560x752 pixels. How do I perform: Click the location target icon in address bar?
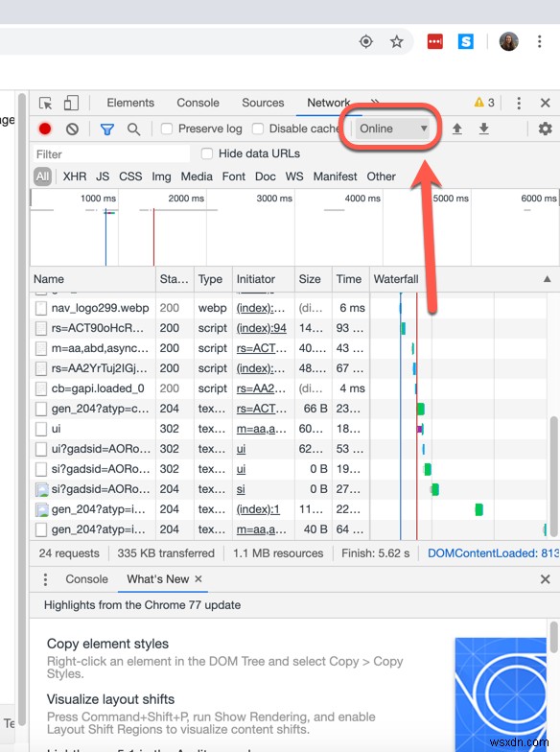366,42
